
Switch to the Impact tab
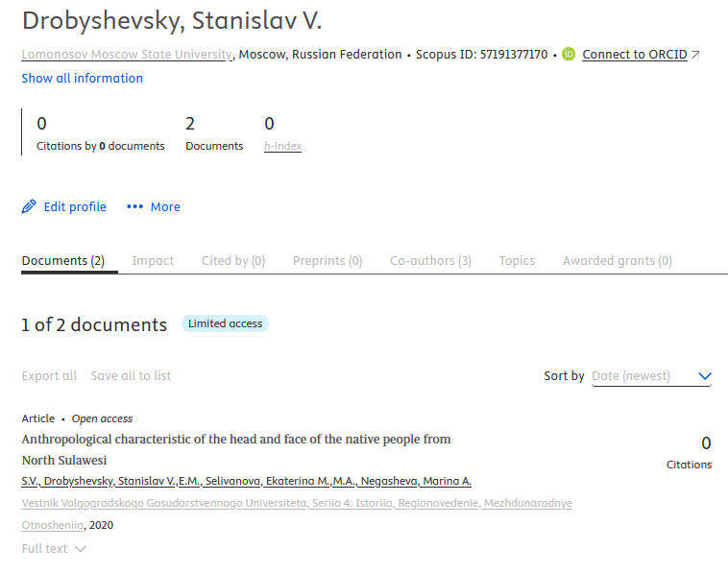tap(153, 261)
